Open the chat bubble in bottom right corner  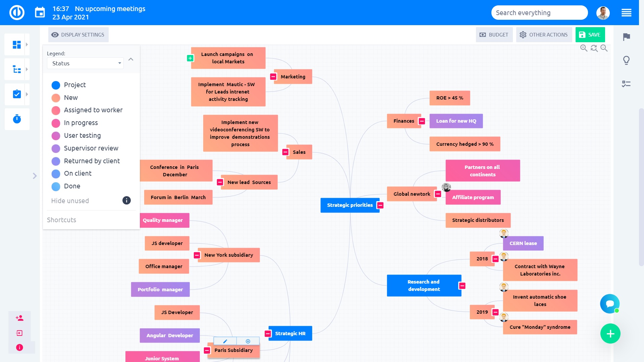tap(610, 304)
